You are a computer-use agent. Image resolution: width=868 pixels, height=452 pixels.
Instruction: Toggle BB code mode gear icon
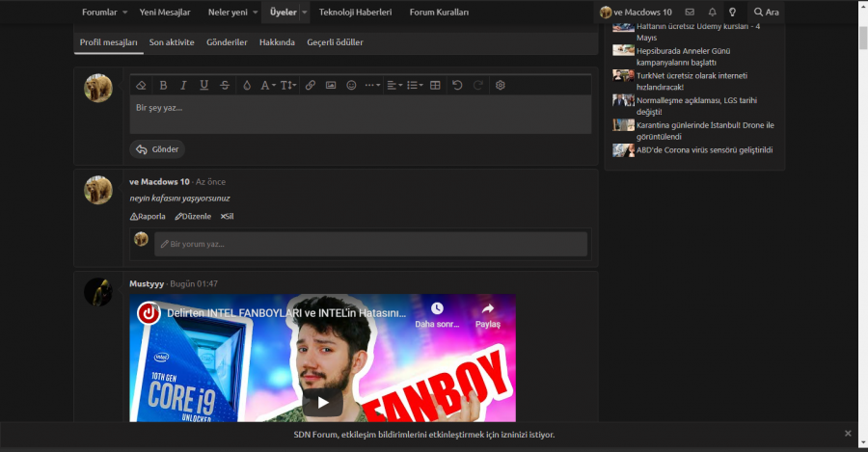point(501,85)
